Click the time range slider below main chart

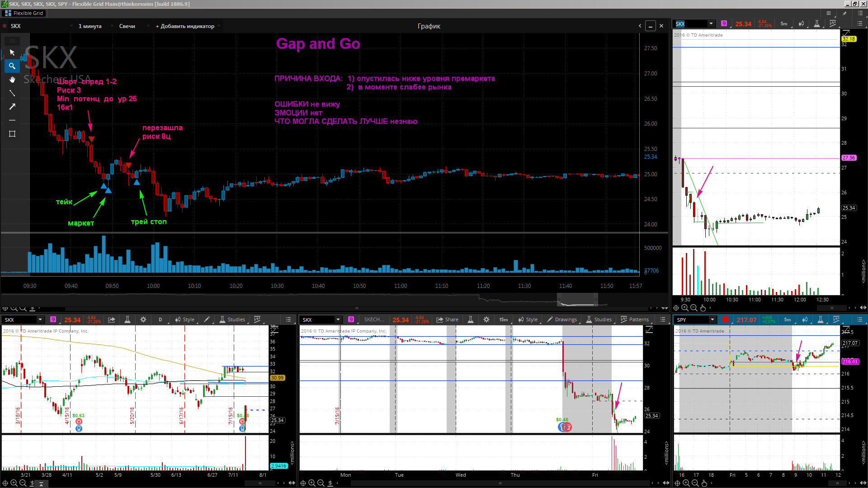(577, 300)
